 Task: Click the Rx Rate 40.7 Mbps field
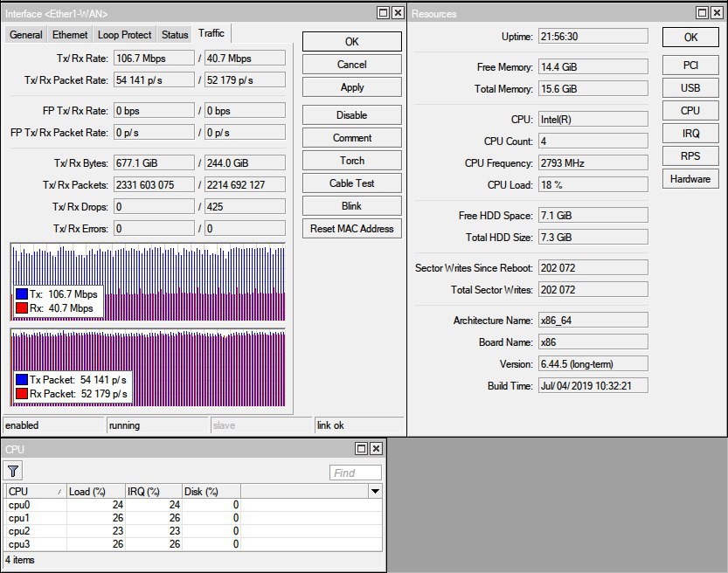coord(245,58)
